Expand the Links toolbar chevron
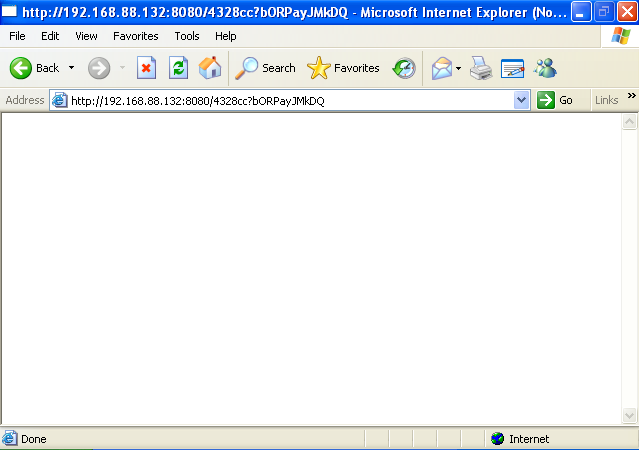639x450 pixels. pos(632,95)
